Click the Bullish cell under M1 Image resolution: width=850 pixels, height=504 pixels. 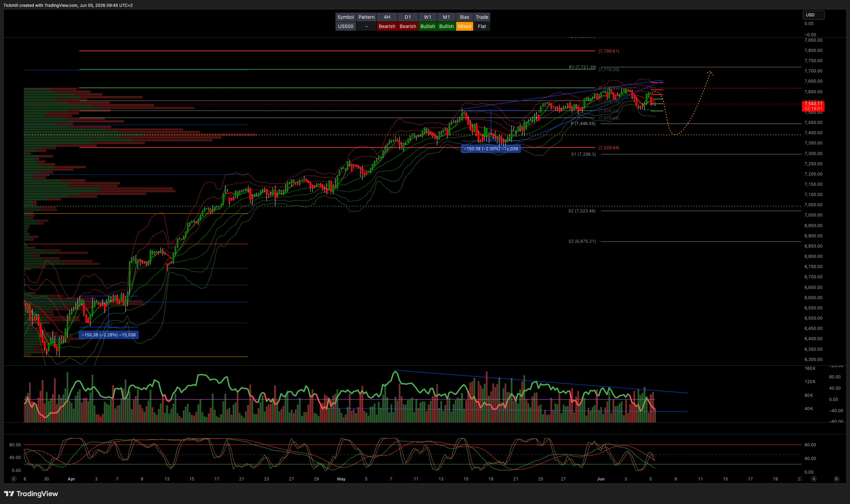pos(446,26)
